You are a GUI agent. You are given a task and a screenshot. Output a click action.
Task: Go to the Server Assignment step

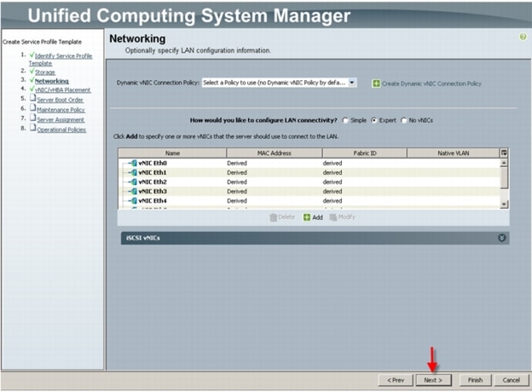point(61,119)
